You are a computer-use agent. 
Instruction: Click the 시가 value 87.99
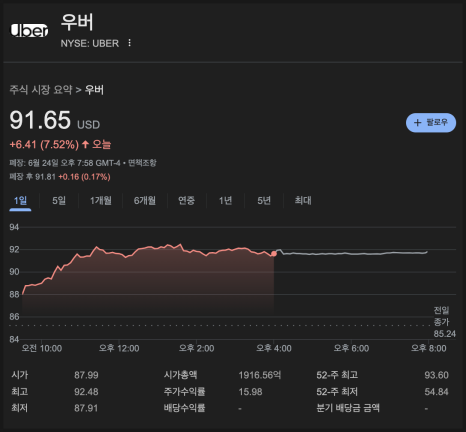click(86, 375)
